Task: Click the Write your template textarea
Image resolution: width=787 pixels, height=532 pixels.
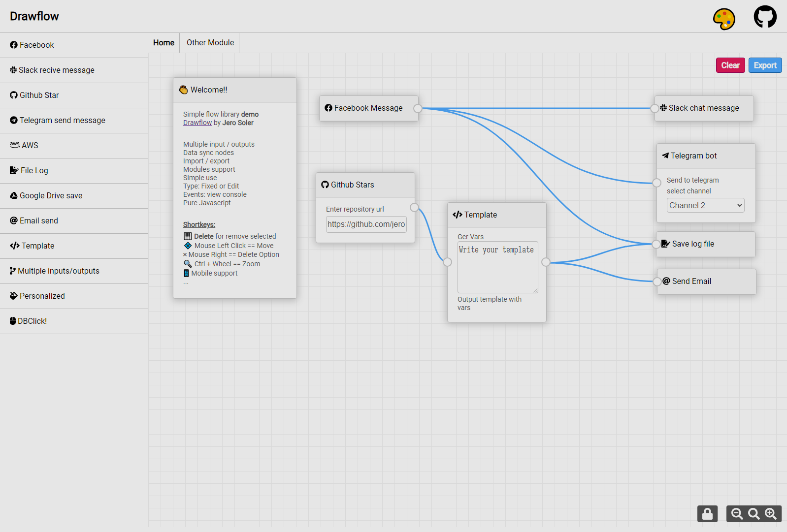Action: pyautogui.click(x=498, y=267)
